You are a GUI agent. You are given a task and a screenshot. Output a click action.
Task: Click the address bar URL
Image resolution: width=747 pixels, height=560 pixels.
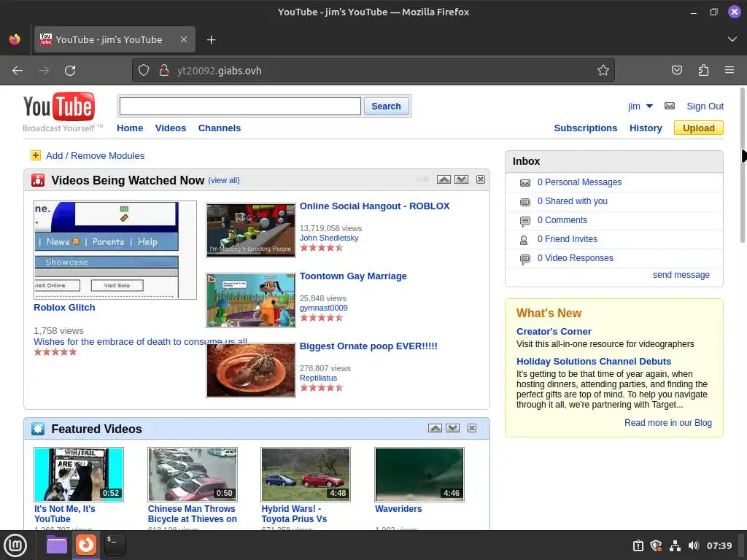pyautogui.click(x=219, y=71)
